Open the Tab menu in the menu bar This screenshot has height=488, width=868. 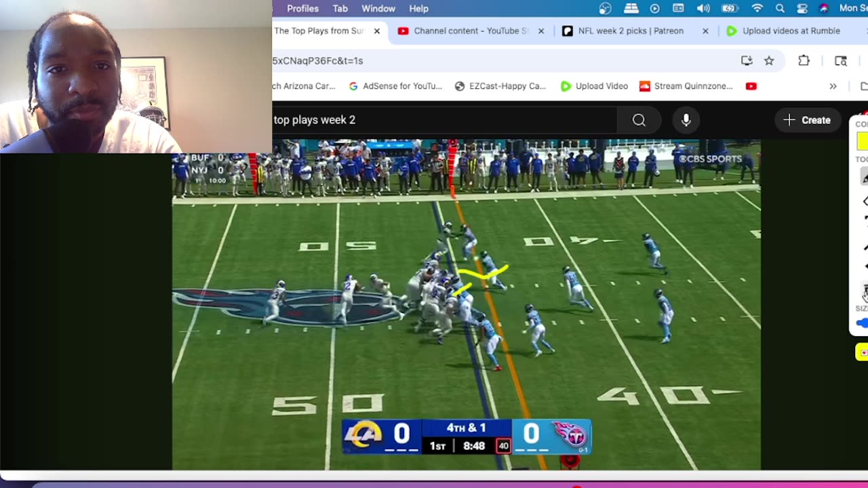click(340, 9)
